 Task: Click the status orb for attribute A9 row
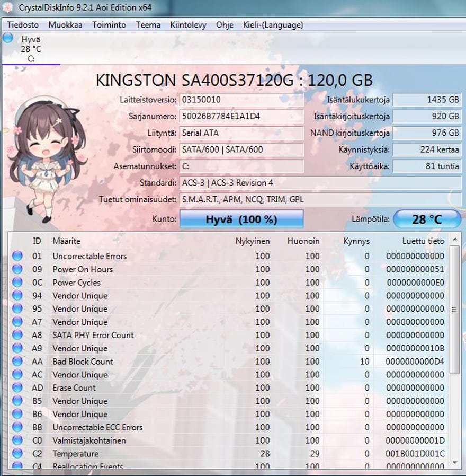pos(17,348)
